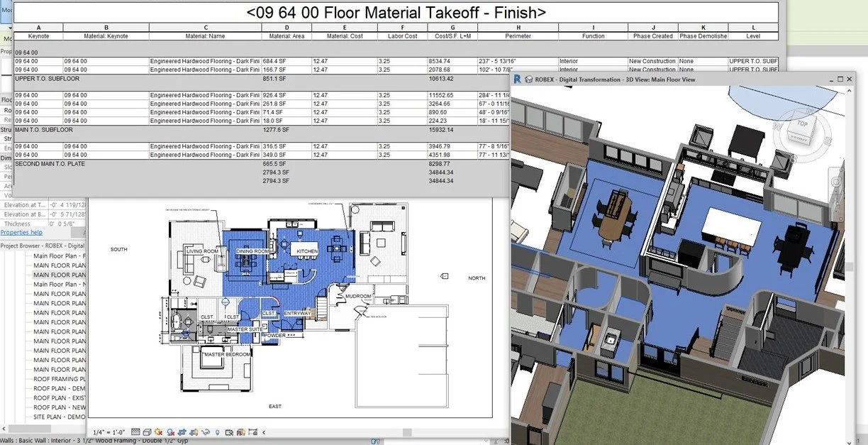Select the POWDER room tag in the floor plan
Viewport: 868px width, 445px height.
[276, 336]
